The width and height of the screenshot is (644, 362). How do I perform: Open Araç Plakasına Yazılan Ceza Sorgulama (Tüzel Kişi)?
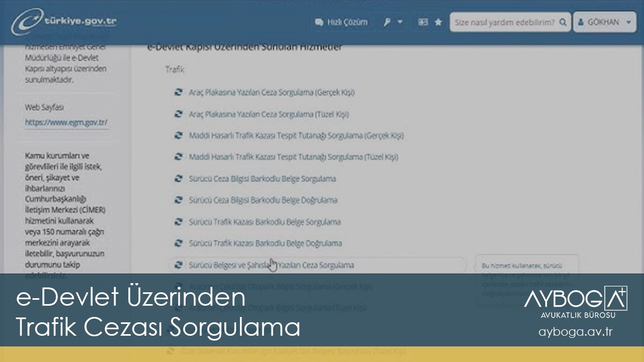270,114
